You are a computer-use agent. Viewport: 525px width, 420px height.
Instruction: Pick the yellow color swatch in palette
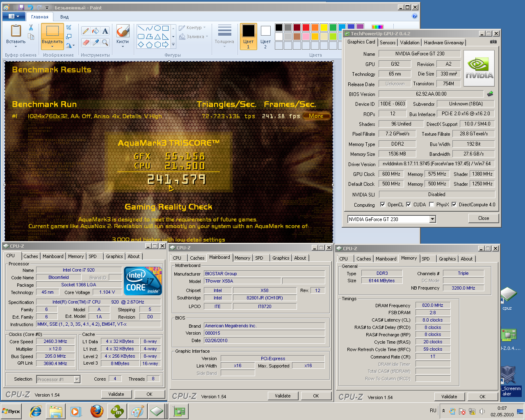click(x=324, y=27)
